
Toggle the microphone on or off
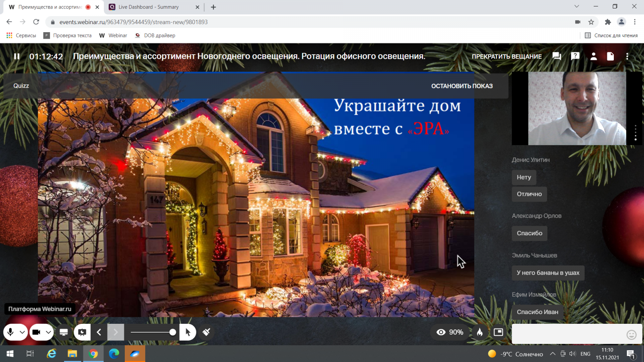[10, 332]
